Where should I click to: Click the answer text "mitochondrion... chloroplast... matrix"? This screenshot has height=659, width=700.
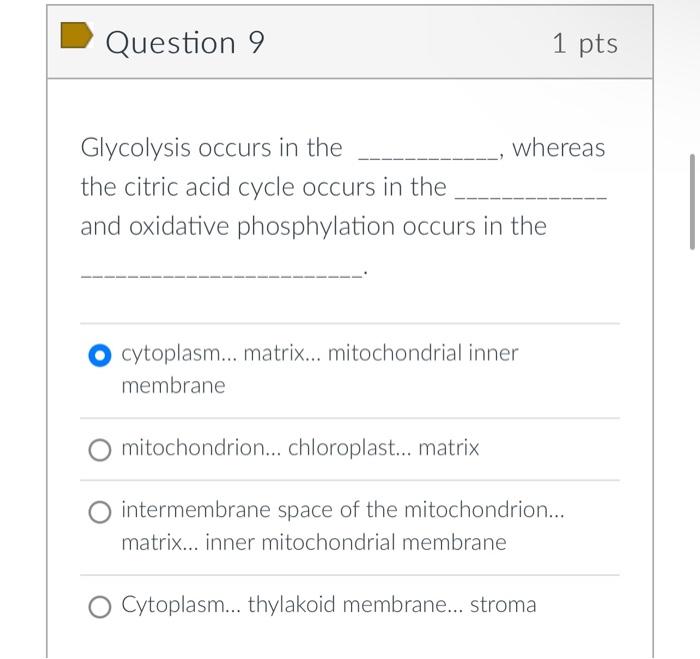[300, 448]
